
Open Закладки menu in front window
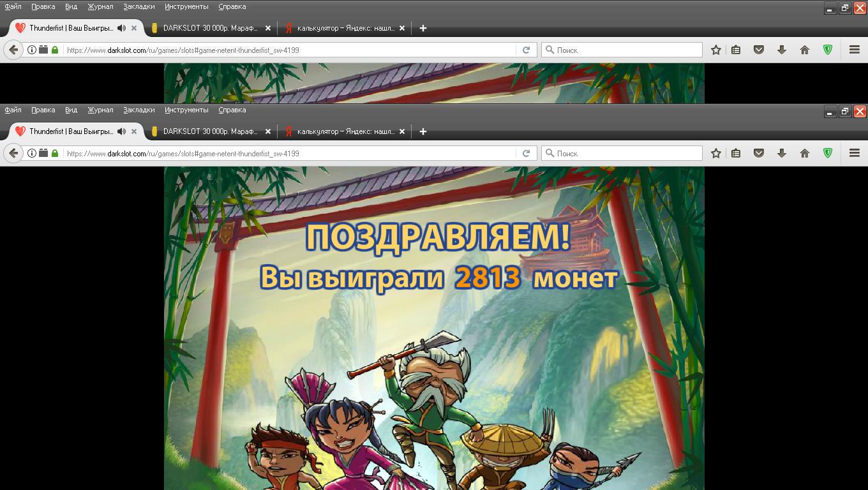[138, 110]
